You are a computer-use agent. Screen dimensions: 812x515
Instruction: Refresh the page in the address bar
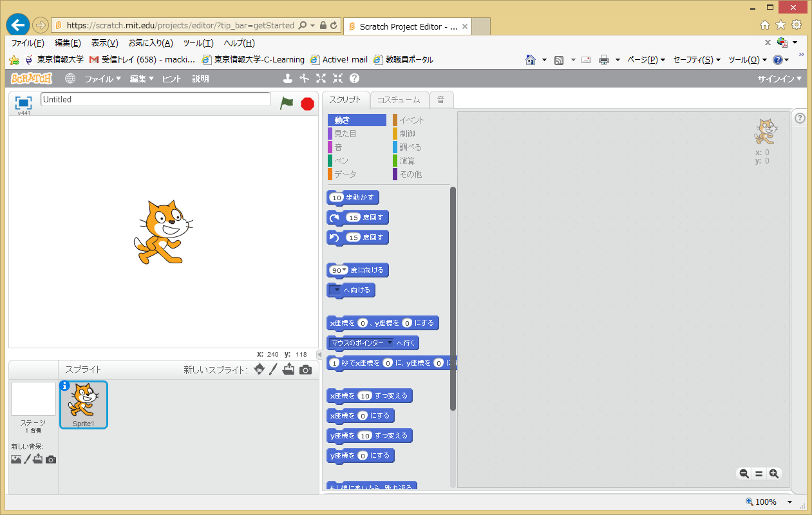[x=334, y=26]
